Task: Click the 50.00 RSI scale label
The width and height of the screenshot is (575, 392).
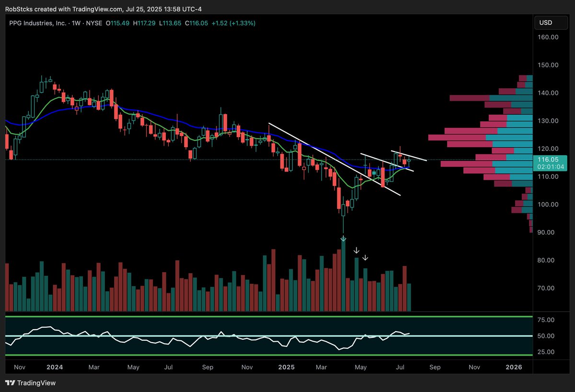Action: pyautogui.click(x=547, y=336)
